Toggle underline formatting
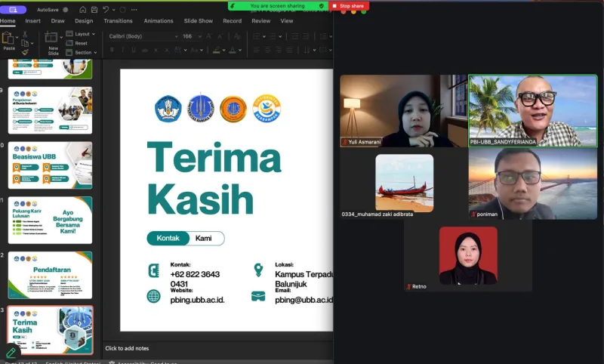The width and height of the screenshot is (604, 364). (134, 50)
